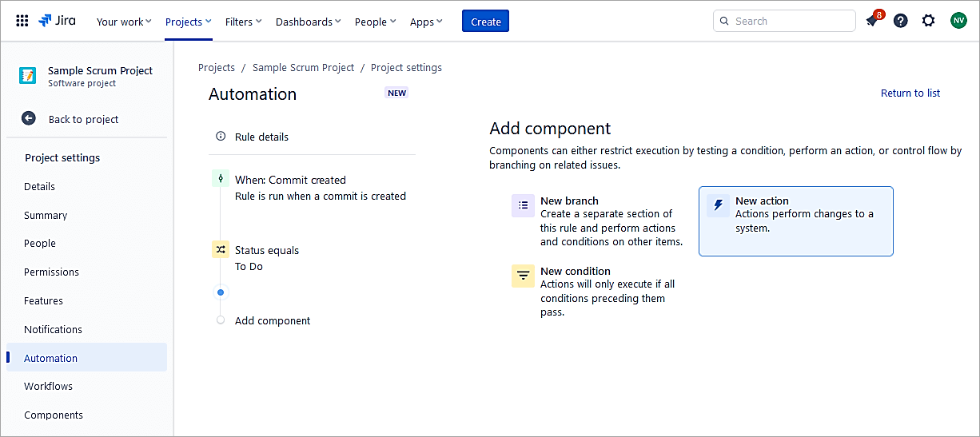Open the help question mark icon
Screen dimensions: 980x437
pos(900,22)
